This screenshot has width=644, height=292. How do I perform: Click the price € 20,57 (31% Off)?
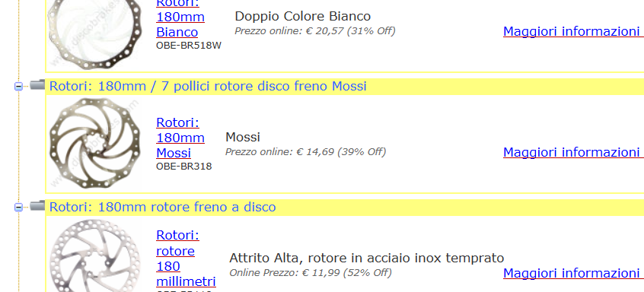350,31
